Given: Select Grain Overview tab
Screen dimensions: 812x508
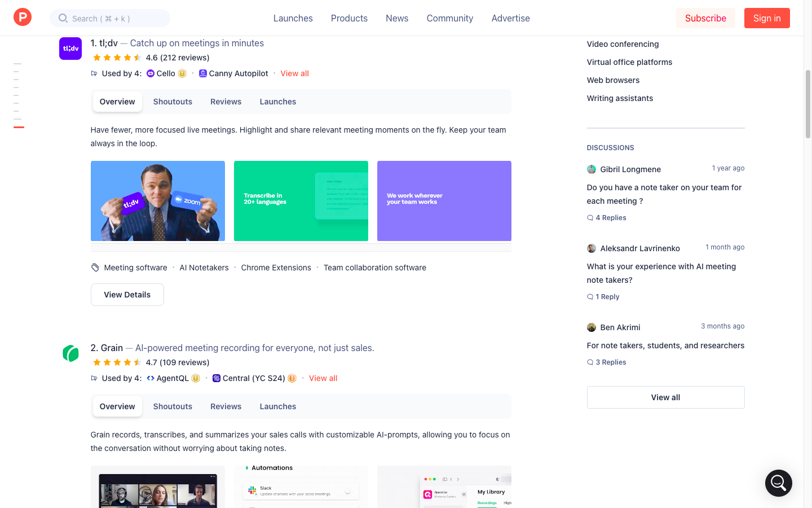Looking at the screenshot, I should coord(117,406).
